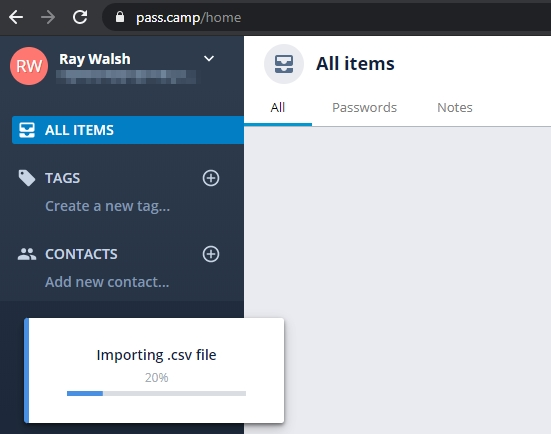
Task: Click the RW user avatar
Action: click(x=29, y=66)
